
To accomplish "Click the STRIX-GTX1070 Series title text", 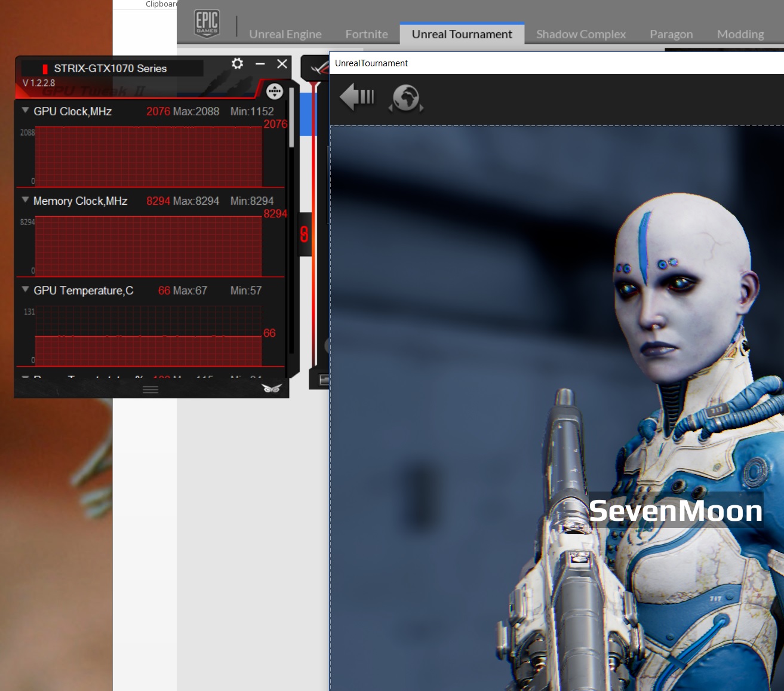I will (x=110, y=68).
